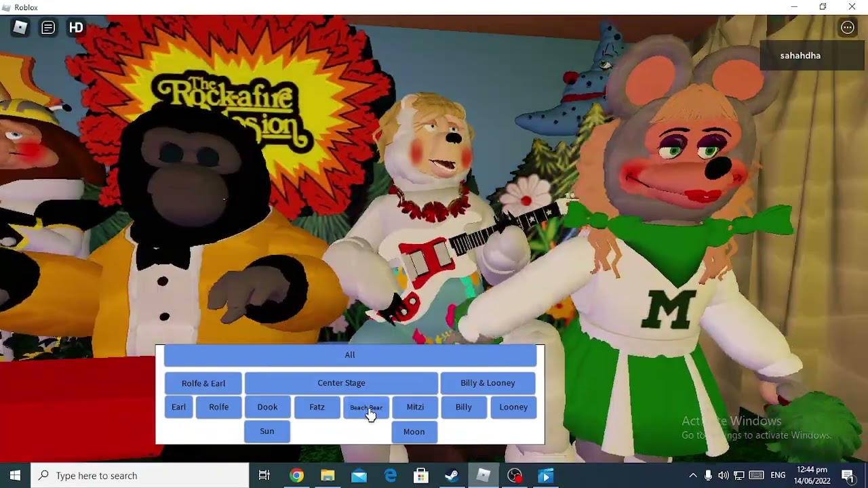Screen dimensions: 868x488
Task: Open the volume tray icon
Action: click(x=724, y=476)
